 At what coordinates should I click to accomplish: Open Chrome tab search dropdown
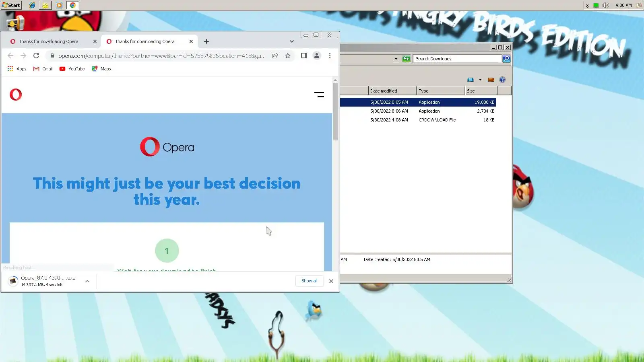(292, 41)
